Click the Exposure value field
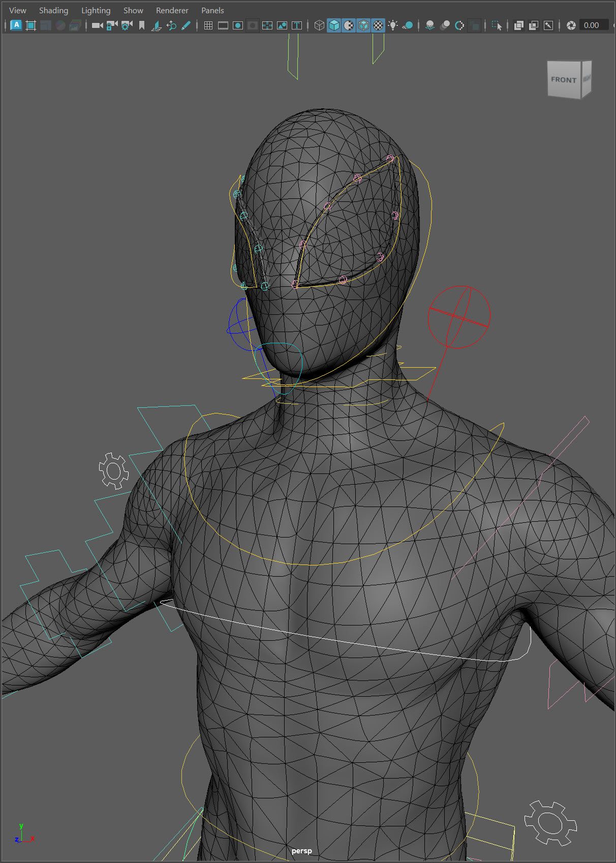The image size is (616, 863). point(593,25)
